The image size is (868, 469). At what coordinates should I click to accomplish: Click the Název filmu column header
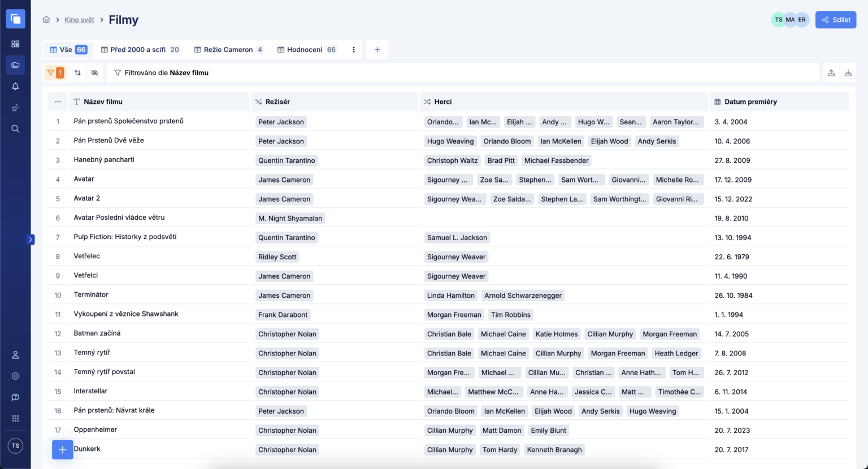(x=103, y=102)
